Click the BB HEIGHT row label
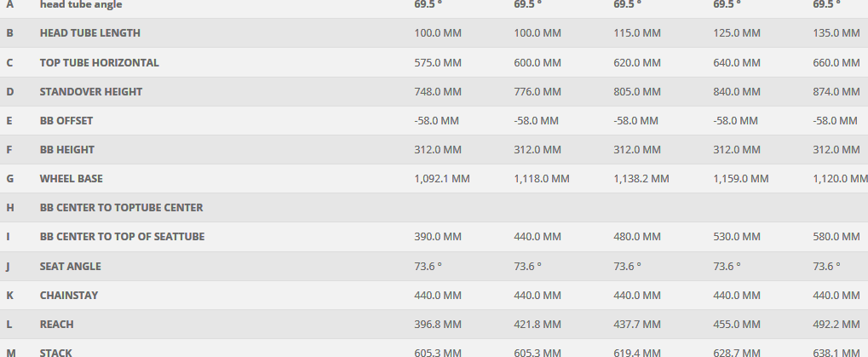 pos(66,150)
